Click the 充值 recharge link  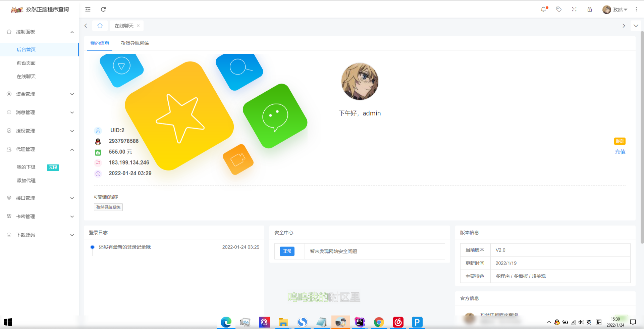pos(620,152)
